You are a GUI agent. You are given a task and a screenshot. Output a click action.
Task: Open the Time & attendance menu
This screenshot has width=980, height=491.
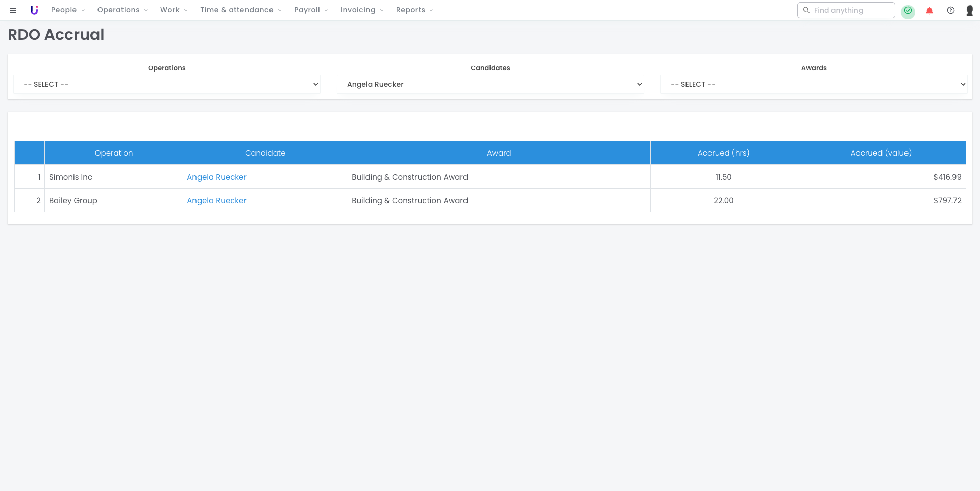(241, 10)
